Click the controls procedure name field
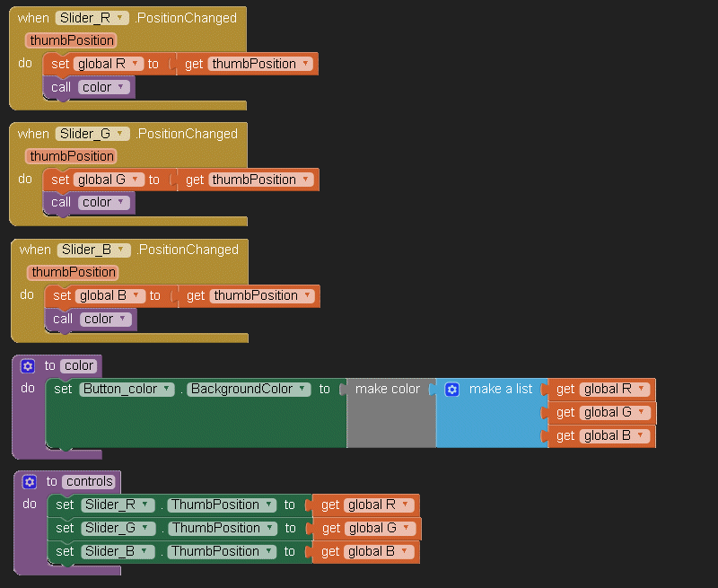This screenshot has height=588, width=718. (89, 482)
